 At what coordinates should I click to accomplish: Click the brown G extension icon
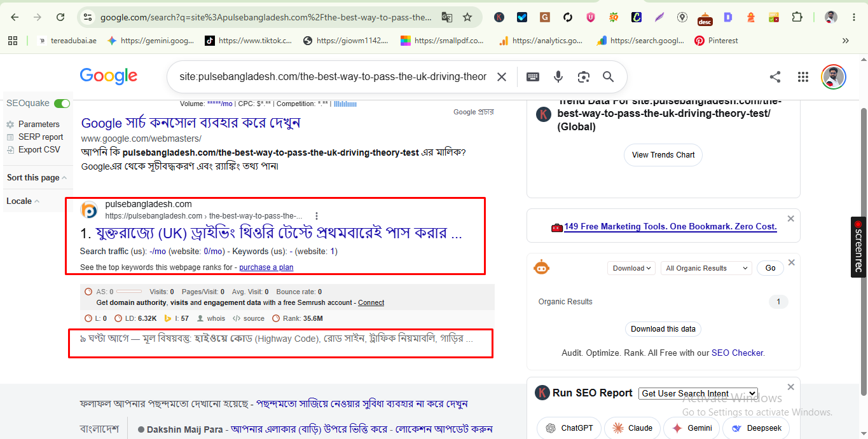click(545, 17)
